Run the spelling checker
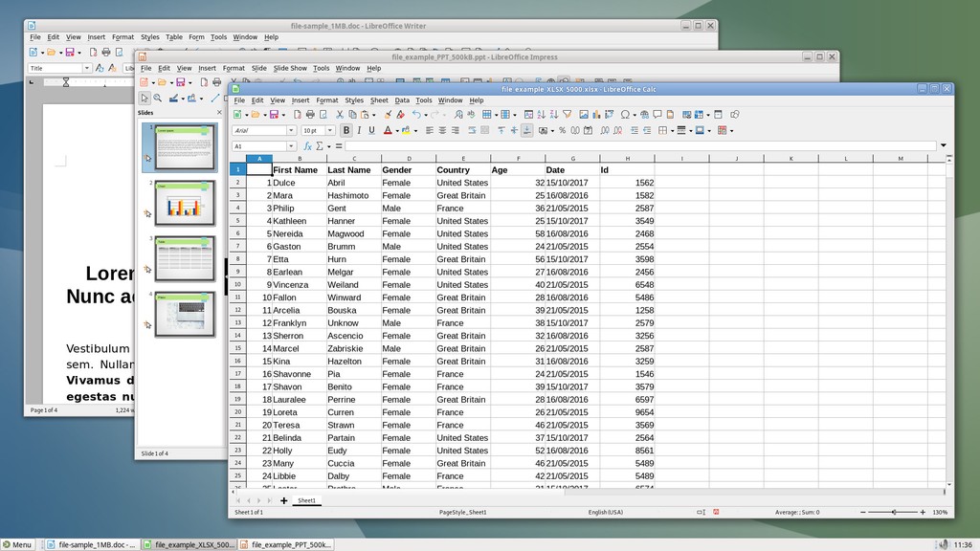Viewport: 980px width, 551px height. [471, 113]
